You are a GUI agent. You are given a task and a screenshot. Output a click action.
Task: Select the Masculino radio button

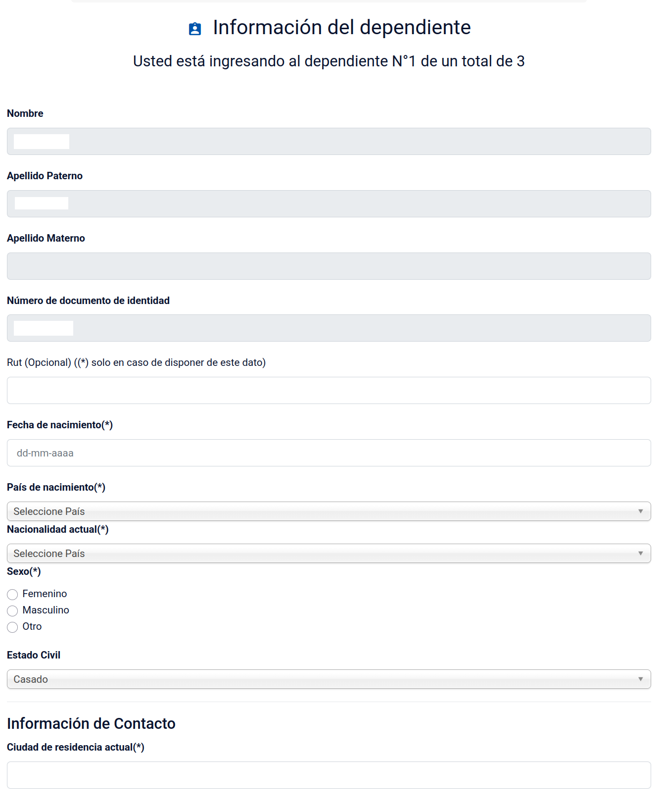click(12, 610)
